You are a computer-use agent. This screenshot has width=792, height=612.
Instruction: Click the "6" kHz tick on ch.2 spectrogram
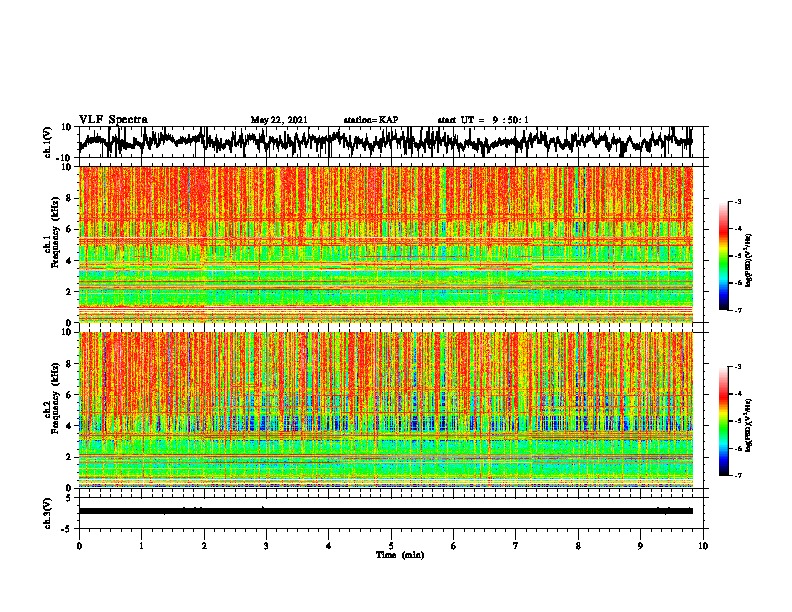tap(70, 395)
